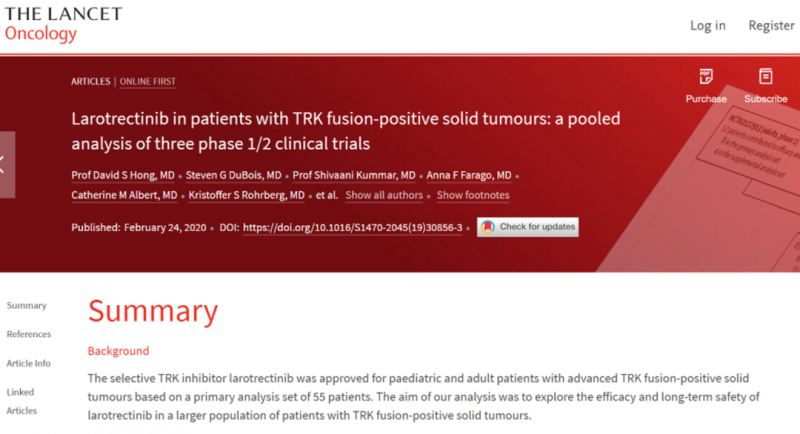800x434 pixels.
Task: Open author Anna F Farago, MD
Action: (x=469, y=175)
